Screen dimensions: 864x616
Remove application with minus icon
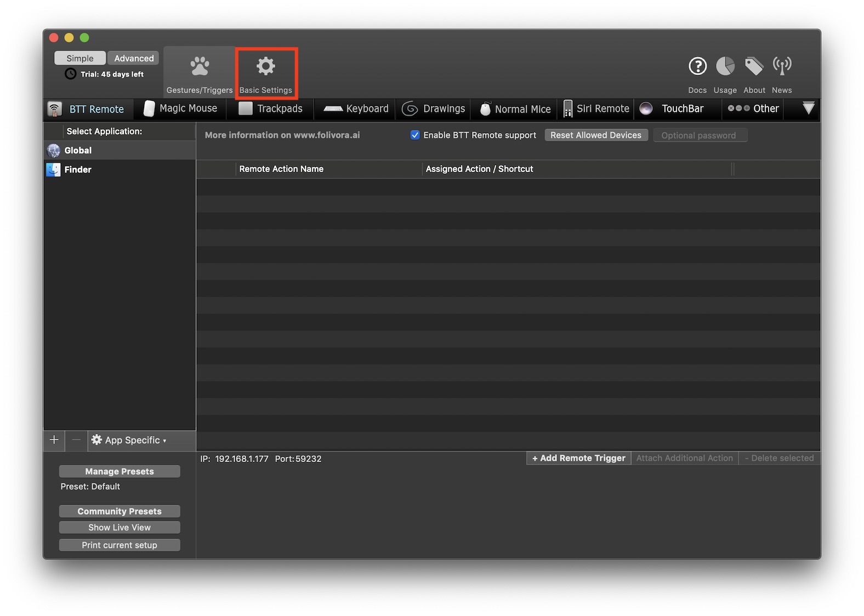76,440
